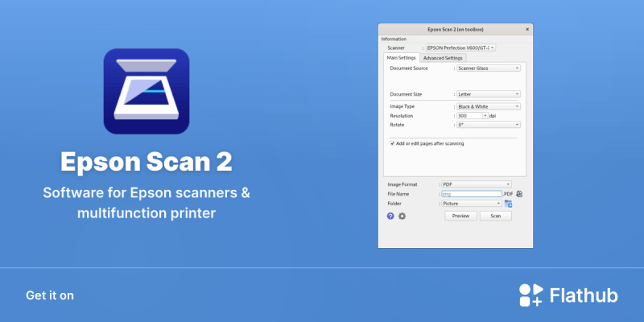644x322 pixels.
Task: Click the Scan button
Action: 496,216
